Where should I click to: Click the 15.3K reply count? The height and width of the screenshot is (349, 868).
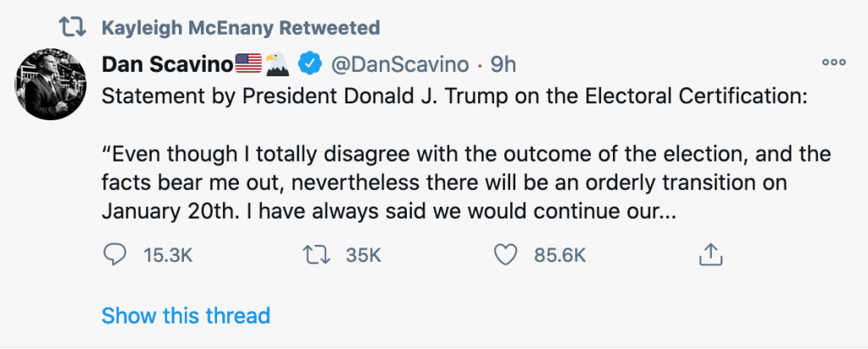[168, 256]
